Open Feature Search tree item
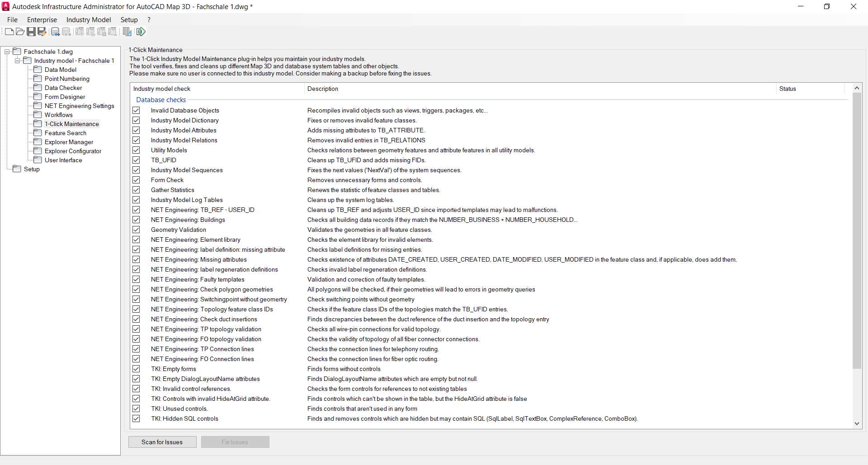The width and height of the screenshot is (868, 465). tap(66, 133)
